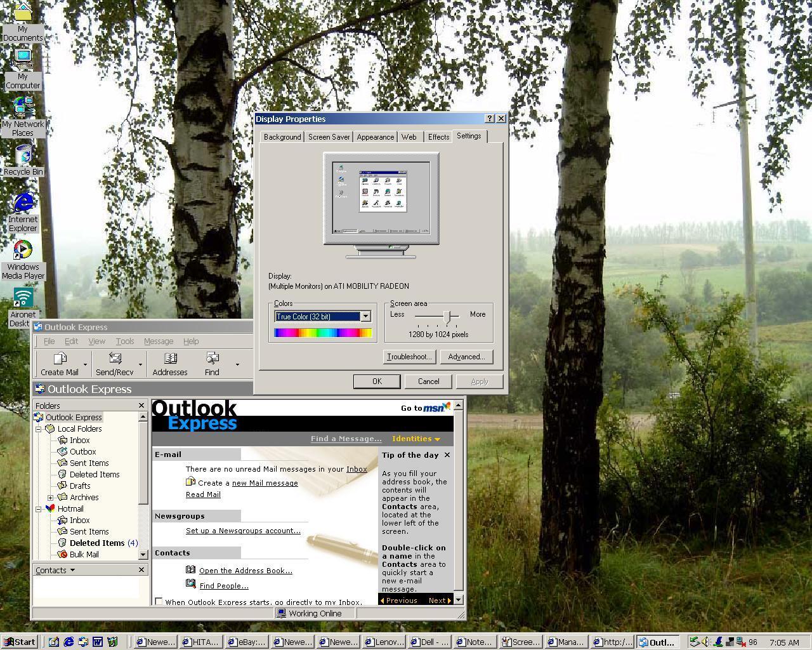Toggle go directly to my Inbox checkbox
Viewport: 812px width, 650px height.
pyautogui.click(x=159, y=602)
